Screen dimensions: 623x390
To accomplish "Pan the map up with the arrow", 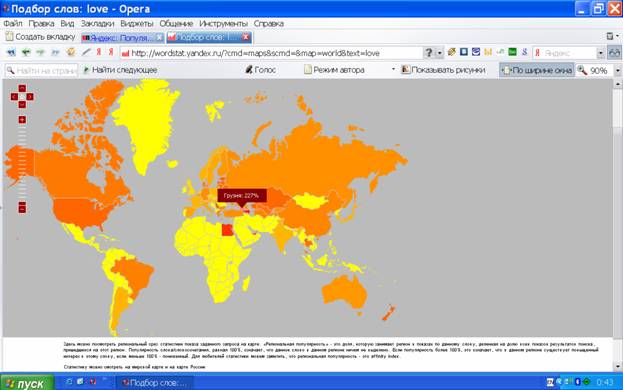I will click(22, 88).
